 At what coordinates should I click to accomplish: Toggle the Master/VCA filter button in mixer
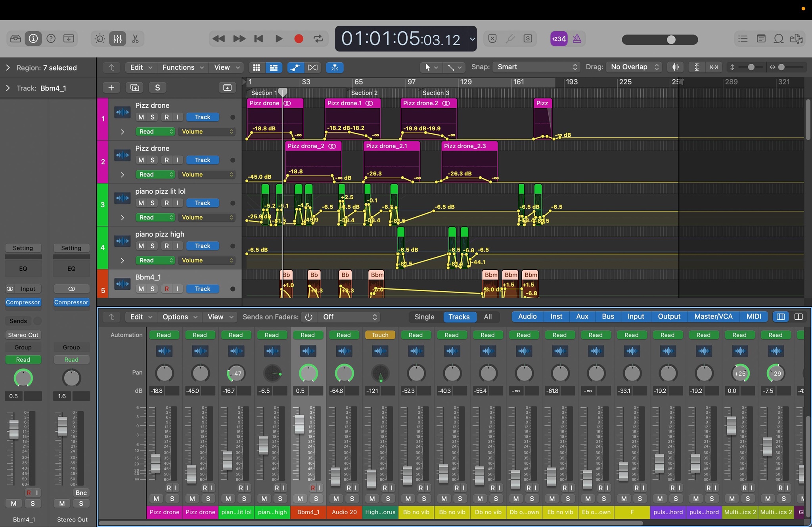[713, 316]
